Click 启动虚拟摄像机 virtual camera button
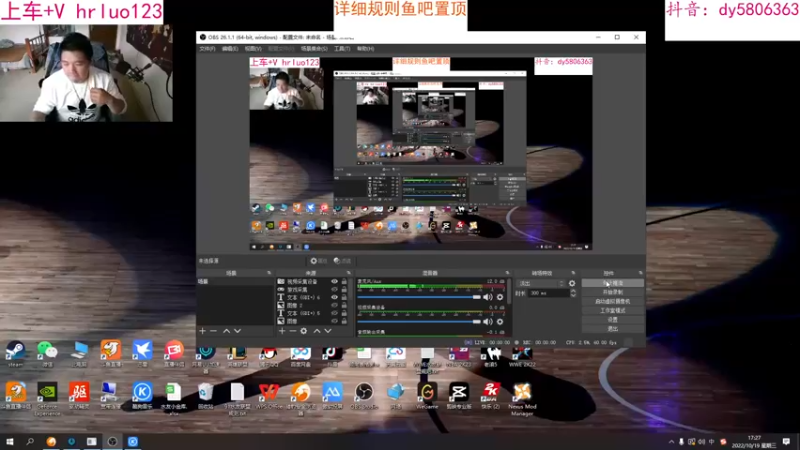 tap(612, 302)
